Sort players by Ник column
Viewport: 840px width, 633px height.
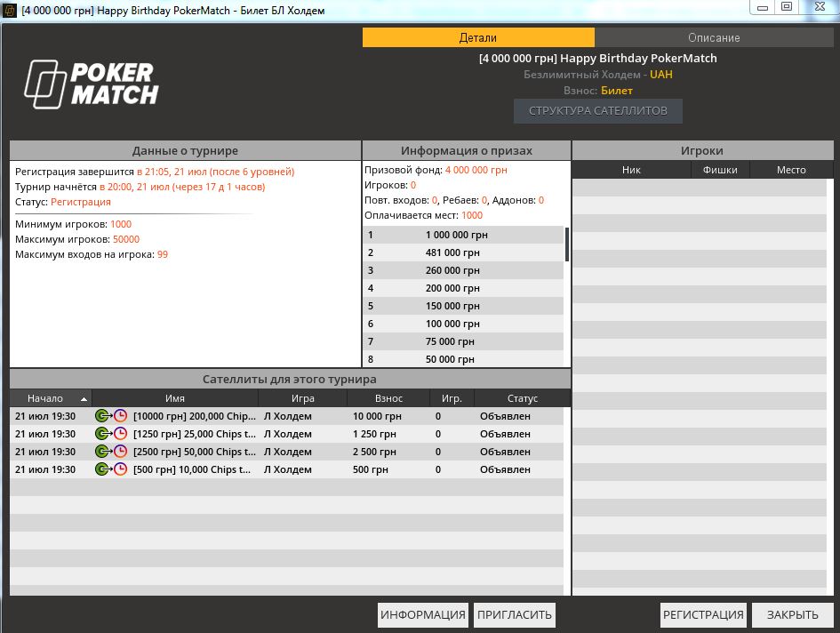(632, 170)
